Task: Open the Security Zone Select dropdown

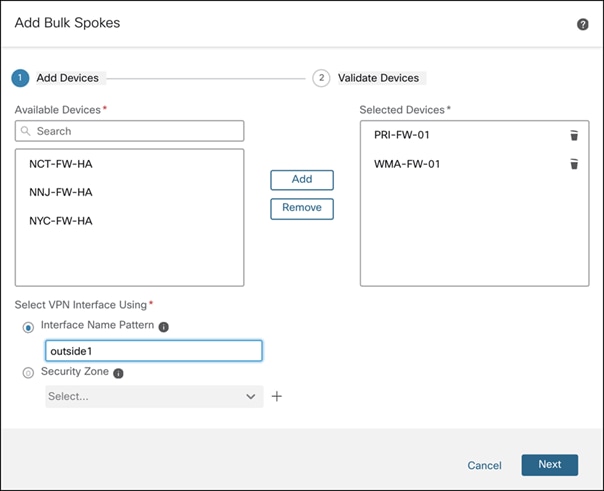Action: 154,397
